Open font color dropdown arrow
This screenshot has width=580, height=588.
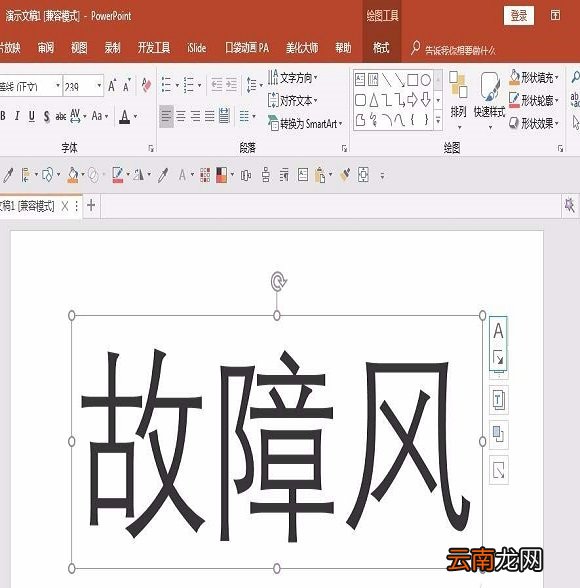click(135, 116)
